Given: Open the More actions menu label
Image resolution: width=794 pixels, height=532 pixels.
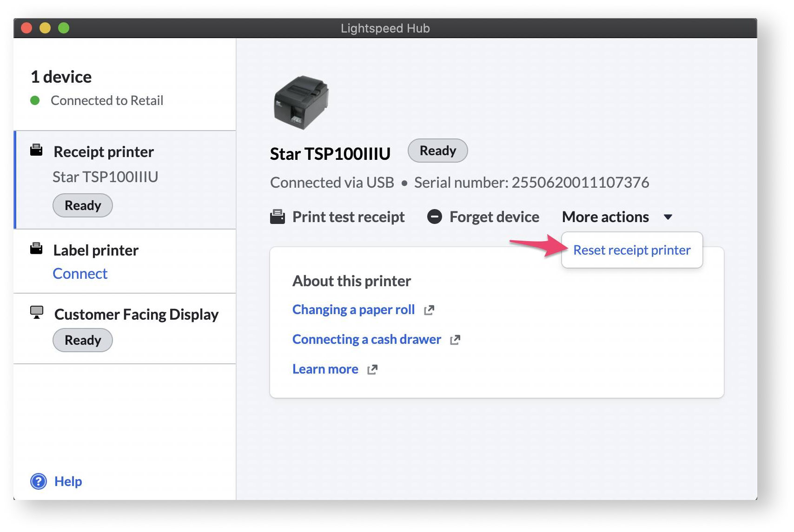Looking at the screenshot, I should coord(605,217).
